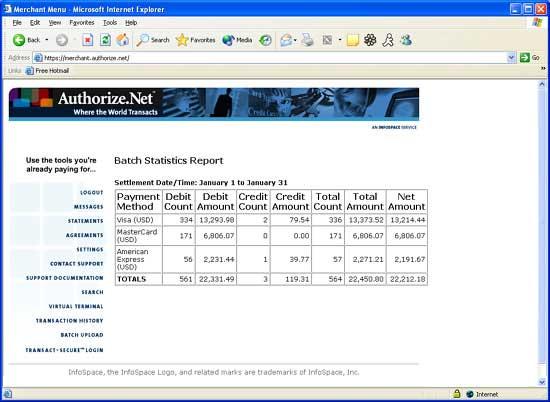The height and width of the screenshot is (402, 550).
Task: Click the MSN Messenger buddy icon
Action: click(406, 40)
